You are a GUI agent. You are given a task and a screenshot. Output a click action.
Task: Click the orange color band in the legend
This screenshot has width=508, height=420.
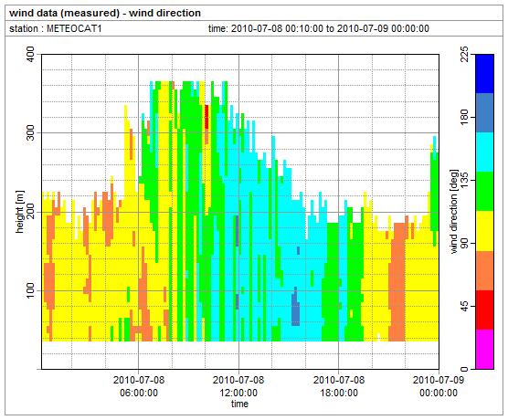click(484, 270)
